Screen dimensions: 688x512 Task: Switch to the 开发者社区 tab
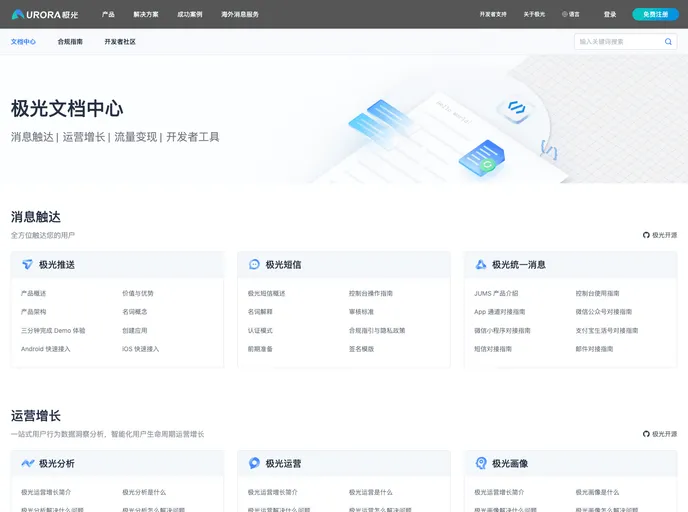coord(120,42)
